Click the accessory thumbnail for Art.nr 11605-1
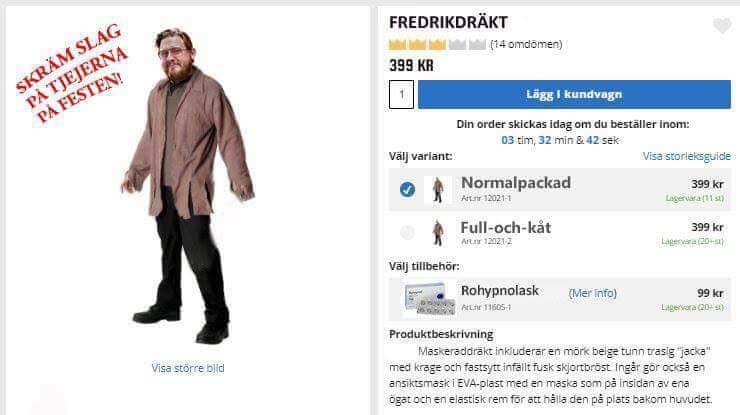 tap(430, 298)
